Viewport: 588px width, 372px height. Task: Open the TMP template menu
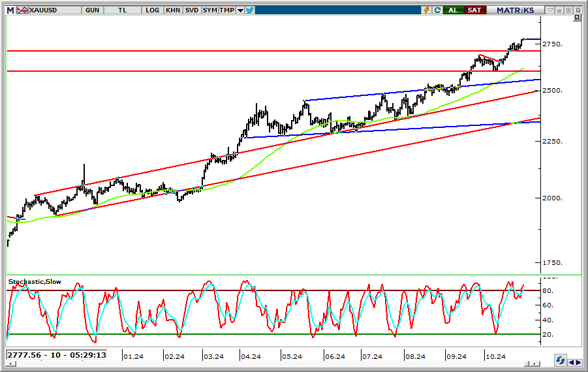pyautogui.click(x=226, y=10)
